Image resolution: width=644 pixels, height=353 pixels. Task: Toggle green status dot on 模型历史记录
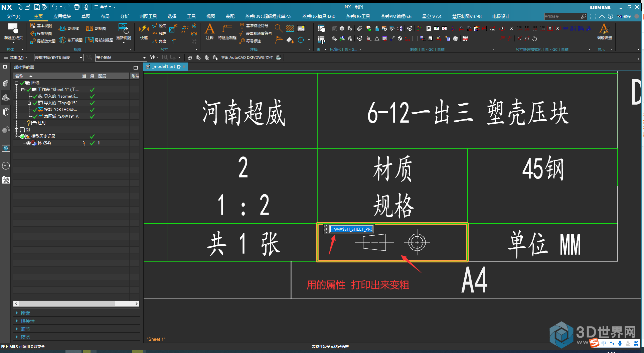[x=22, y=136]
